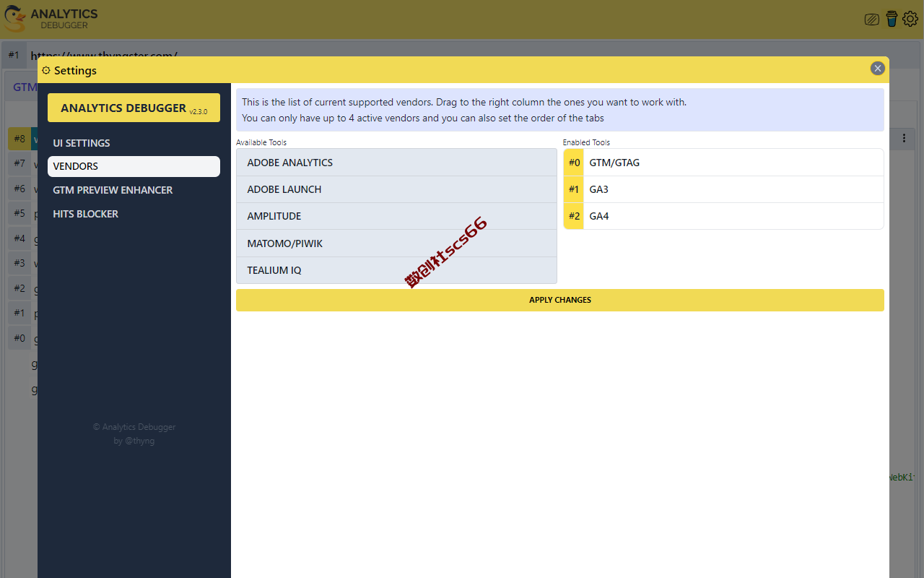Click the #2 order badge for GA4
924x578 pixels.
pyautogui.click(x=574, y=216)
